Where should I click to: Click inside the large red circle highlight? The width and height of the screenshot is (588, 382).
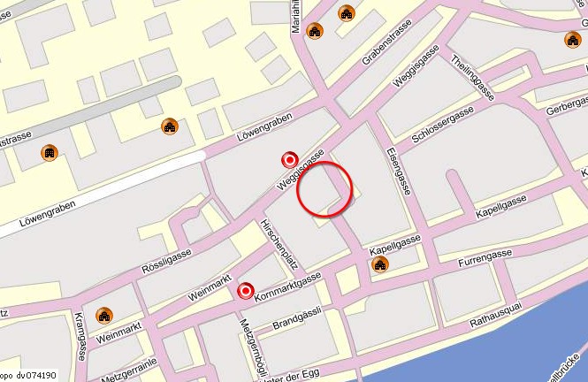click(x=325, y=189)
